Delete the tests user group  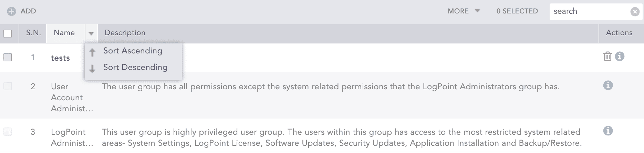point(607,57)
